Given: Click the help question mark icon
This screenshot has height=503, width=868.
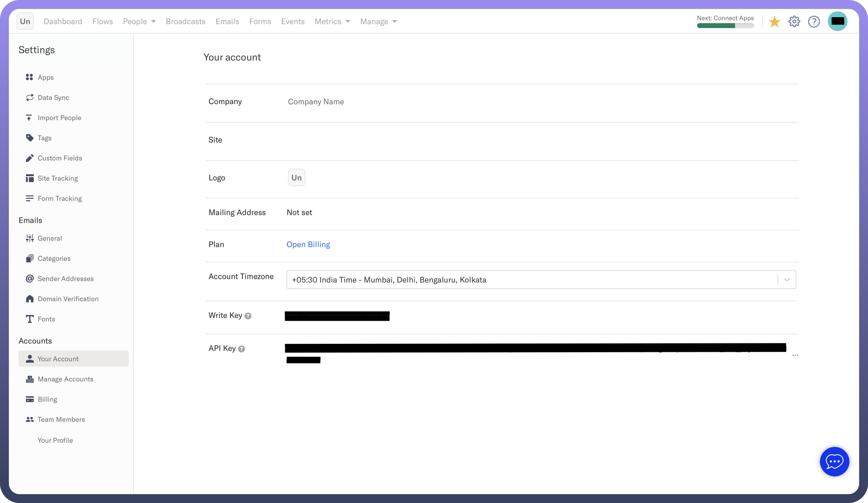Looking at the screenshot, I should coord(814,22).
